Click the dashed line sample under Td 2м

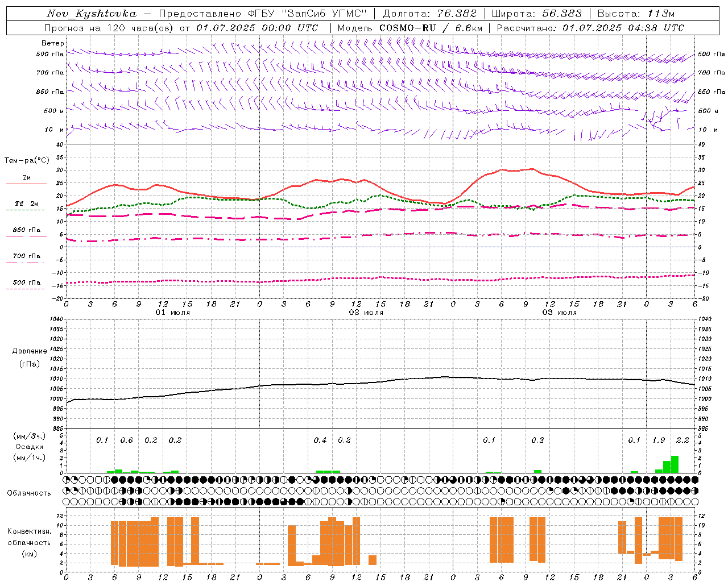pos(26,210)
